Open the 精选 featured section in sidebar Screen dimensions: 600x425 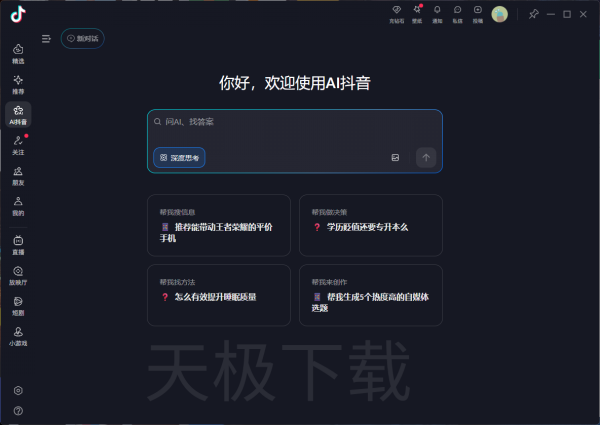pos(18,53)
